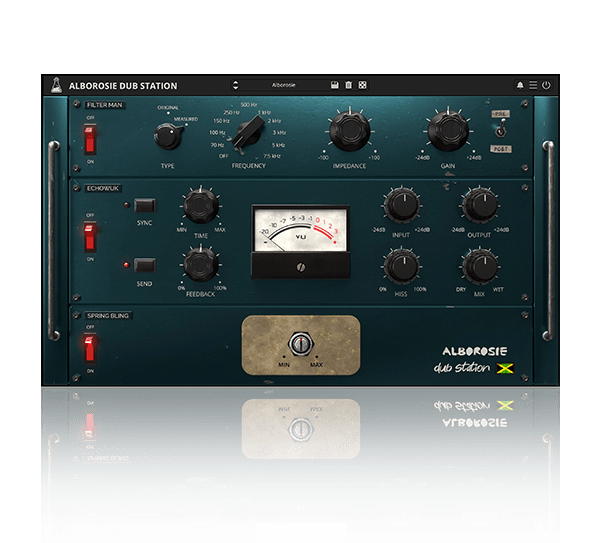Open the hamburger menu icon
The image size is (600, 543).
pos(533,85)
